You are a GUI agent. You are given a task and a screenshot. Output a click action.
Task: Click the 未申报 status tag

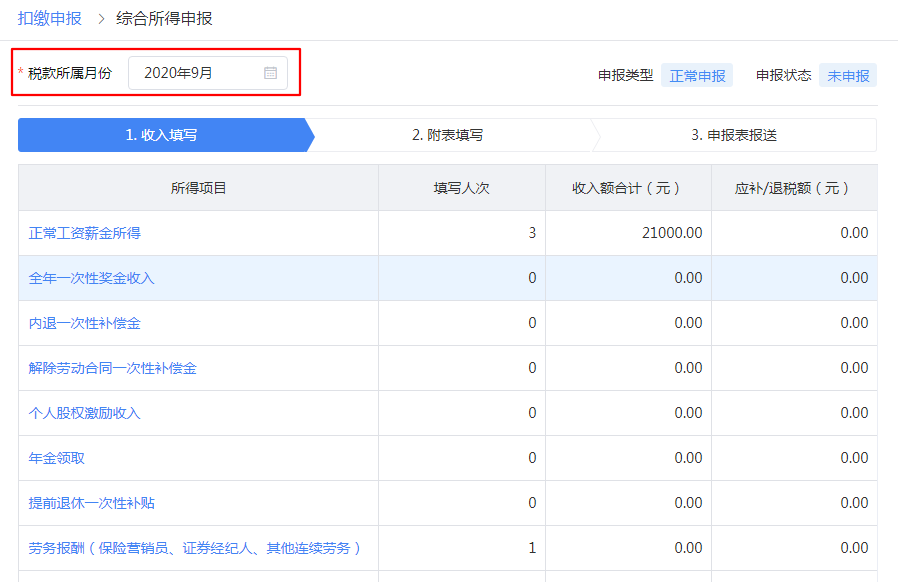[848, 75]
